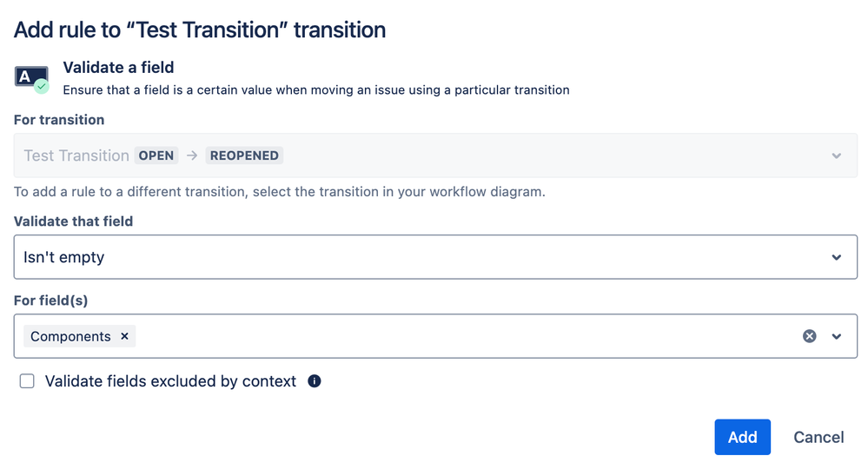Click the Components field tag
This screenshot has width=868, height=469.
[70, 336]
